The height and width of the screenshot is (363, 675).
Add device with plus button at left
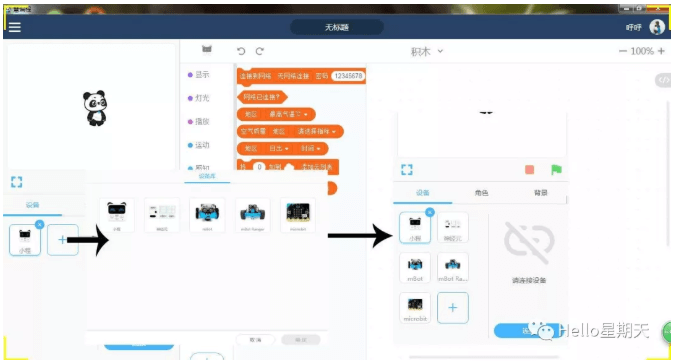pos(62,240)
